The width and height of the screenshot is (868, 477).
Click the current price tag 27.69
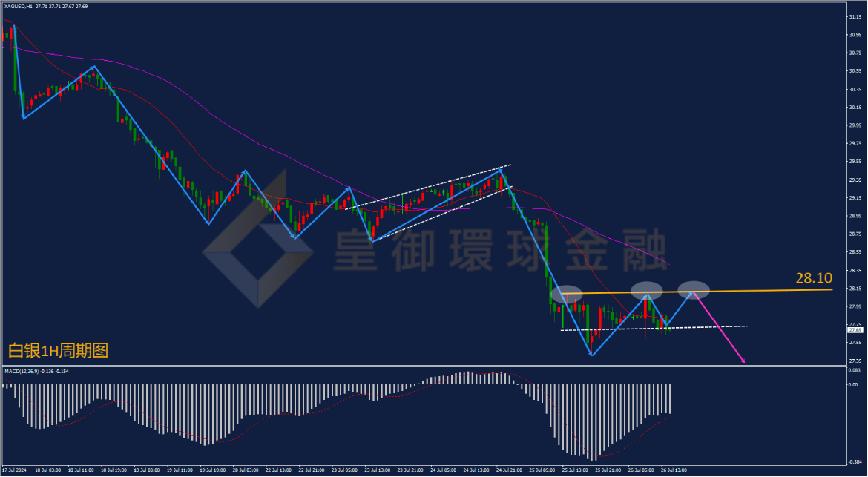[855, 330]
